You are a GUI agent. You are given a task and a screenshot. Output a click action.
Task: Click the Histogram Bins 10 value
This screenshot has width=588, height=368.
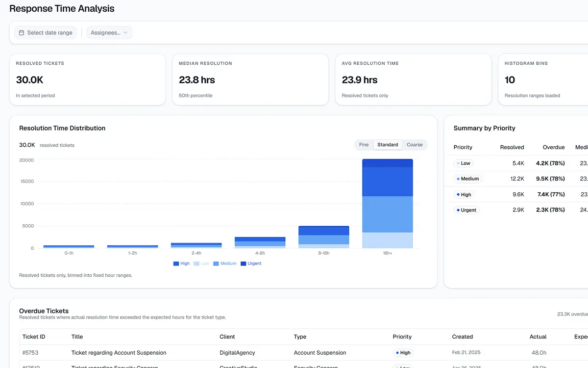point(510,80)
